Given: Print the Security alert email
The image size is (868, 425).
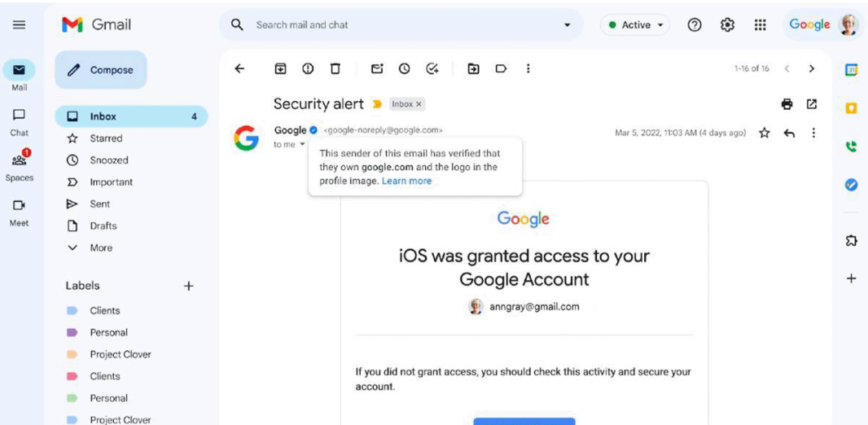Looking at the screenshot, I should (x=787, y=104).
